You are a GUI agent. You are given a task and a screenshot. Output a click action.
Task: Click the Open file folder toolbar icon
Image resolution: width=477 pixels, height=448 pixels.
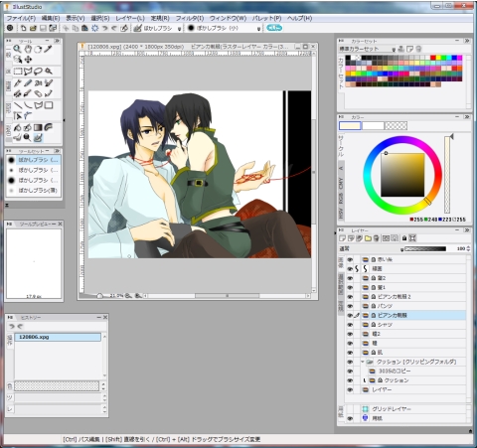coord(33,28)
